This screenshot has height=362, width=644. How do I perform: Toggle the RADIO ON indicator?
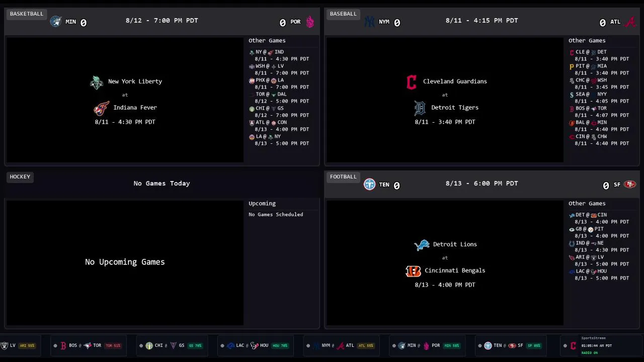coord(590,353)
